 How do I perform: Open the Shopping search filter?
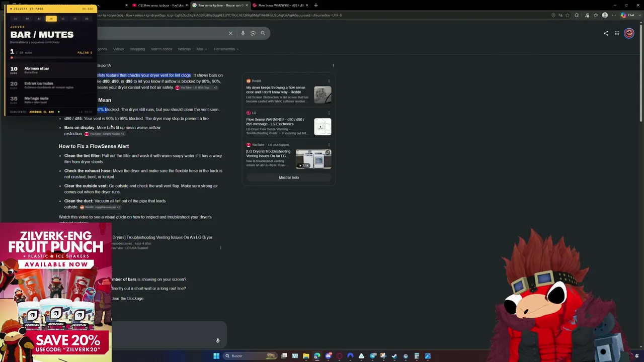coord(137,49)
